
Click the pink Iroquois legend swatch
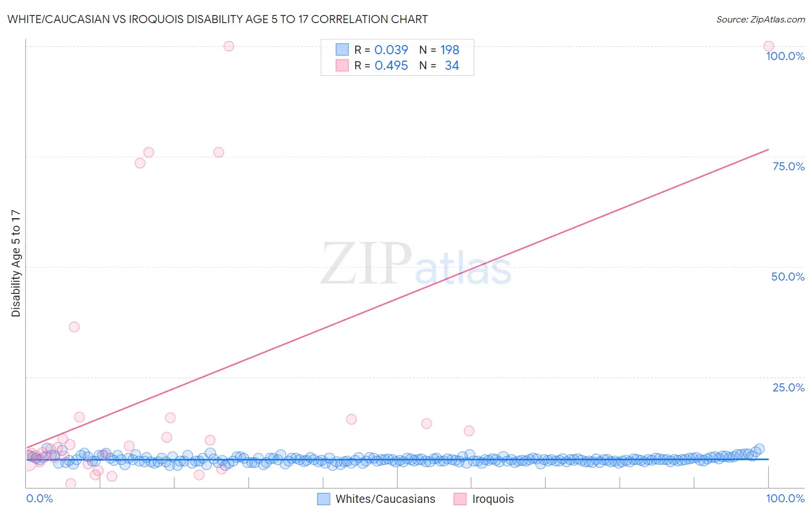pyautogui.click(x=460, y=499)
